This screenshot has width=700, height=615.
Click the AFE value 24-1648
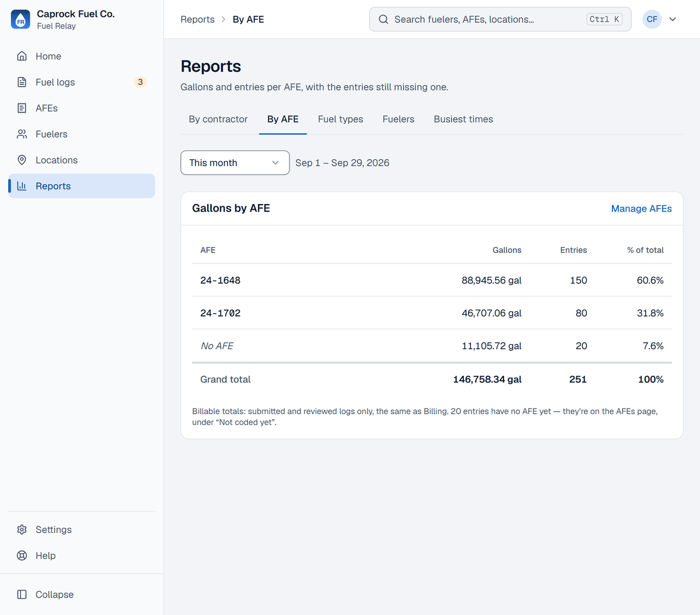pyautogui.click(x=220, y=280)
